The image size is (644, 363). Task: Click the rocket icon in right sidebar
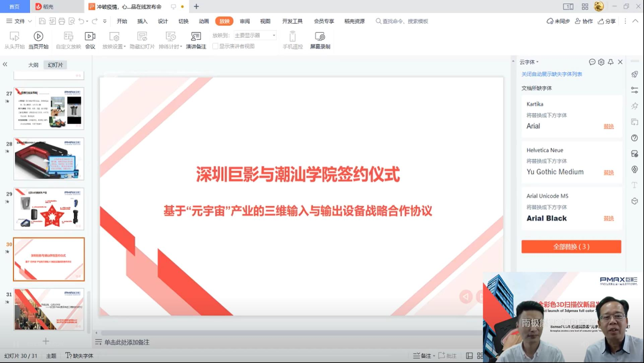(635, 74)
